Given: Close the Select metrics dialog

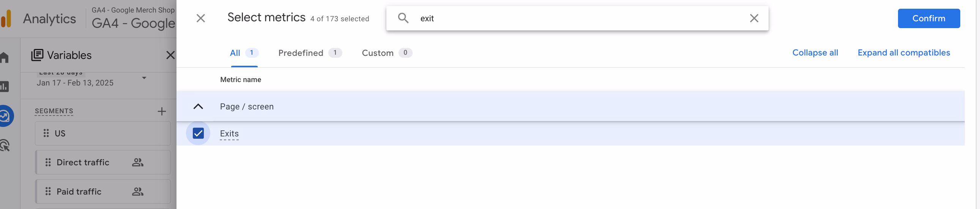Looking at the screenshot, I should tap(200, 18).
